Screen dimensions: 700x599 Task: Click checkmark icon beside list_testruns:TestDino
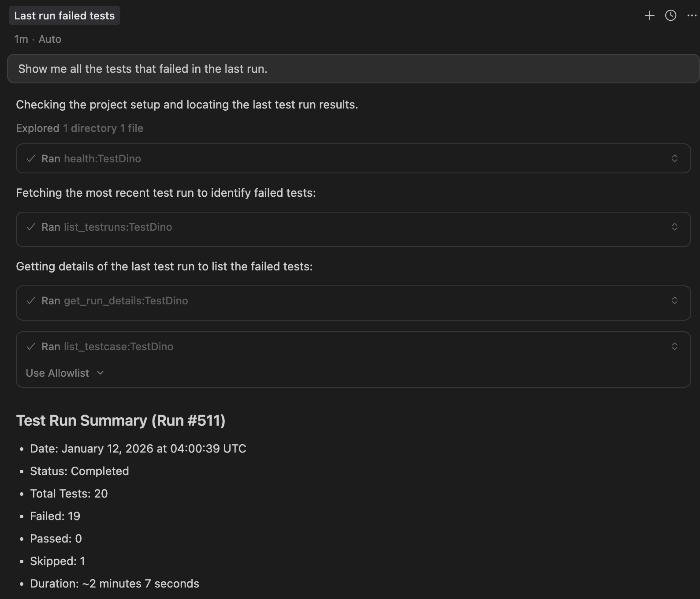pos(31,227)
